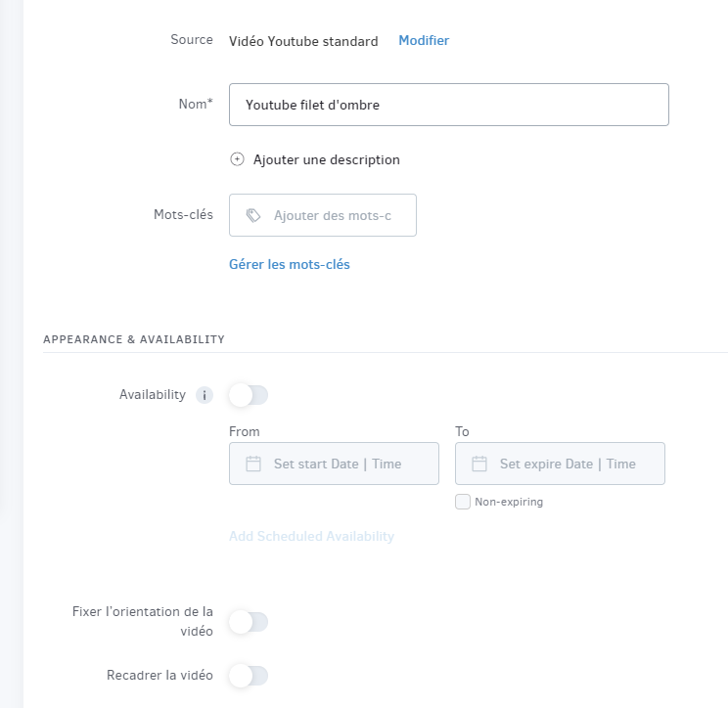Open the Set start Date | Time picker
Image resolution: width=728 pixels, height=708 pixels.
point(334,464)
